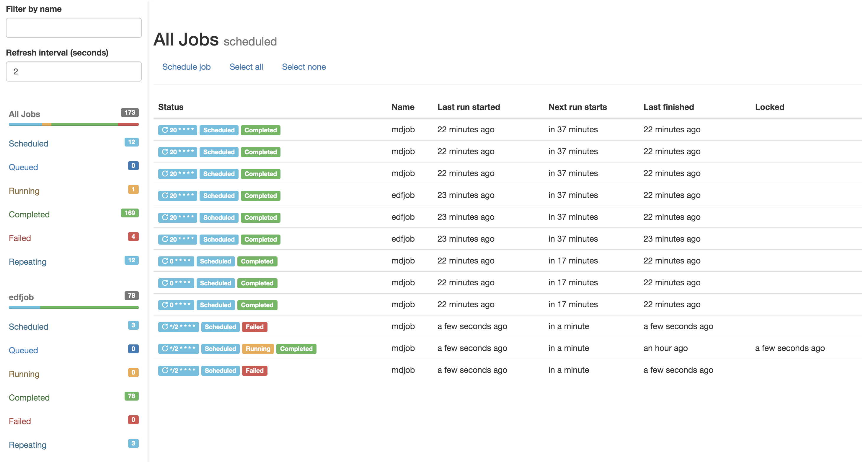868x462 pixels.
Task: Click the Refresh interval seconds field
Action: pos(74,71)
